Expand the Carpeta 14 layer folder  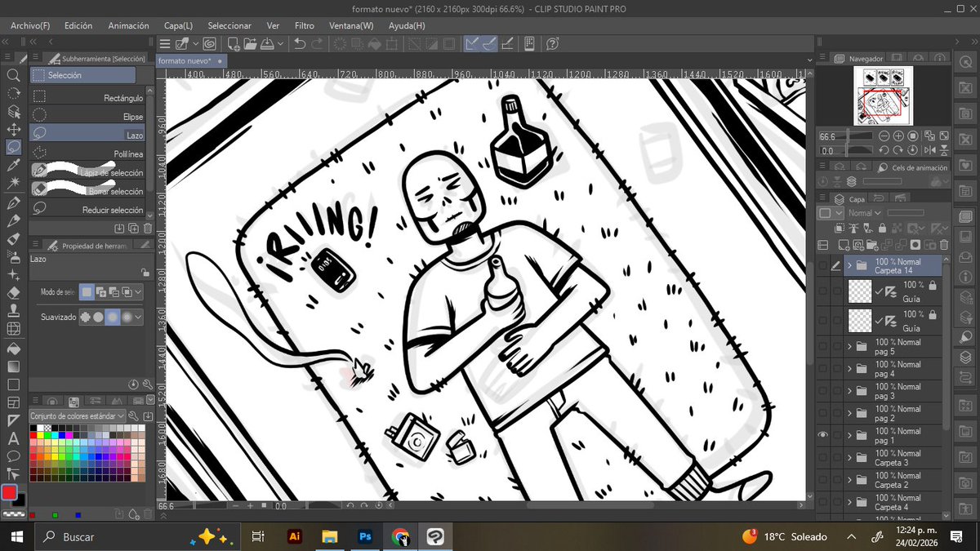click(850, 265)
